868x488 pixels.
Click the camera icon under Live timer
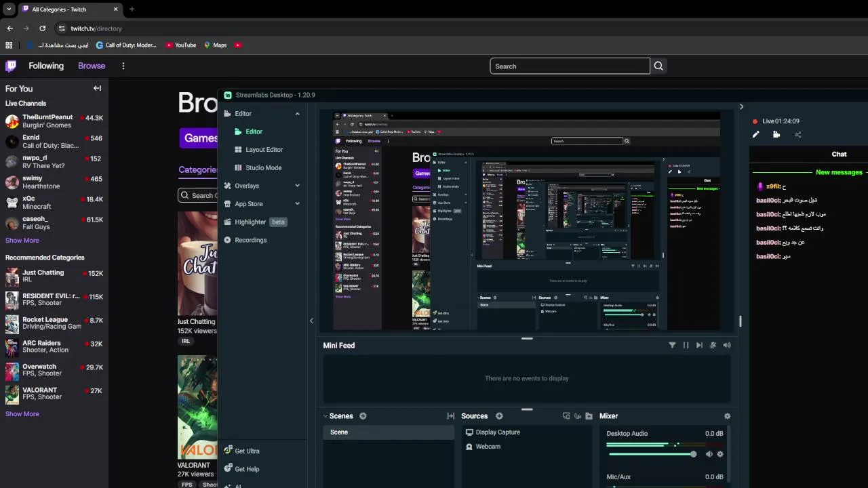pos(776,134)
